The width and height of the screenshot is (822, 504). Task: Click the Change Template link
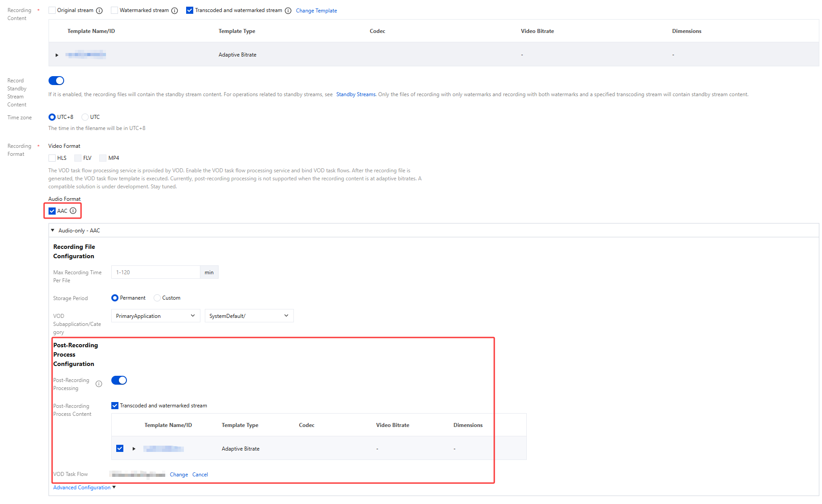click(316, 11)
